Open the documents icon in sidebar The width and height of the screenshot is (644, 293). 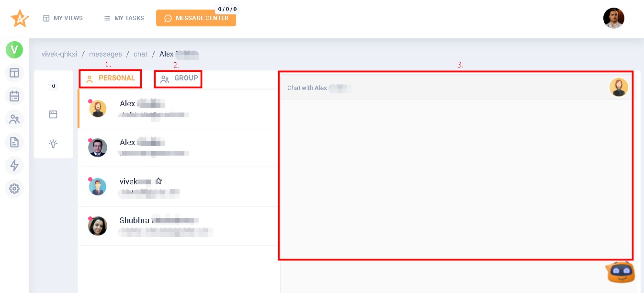[14, 142]
